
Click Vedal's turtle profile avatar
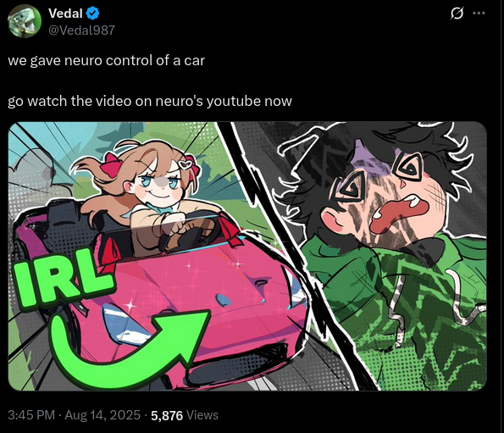(x=25, y=21)
